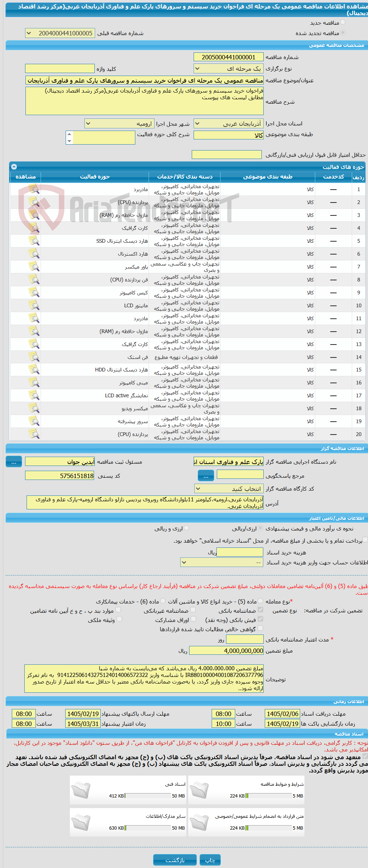The width and height of the screenshot is (368, 868).
Task: Open the view icon in row 20 (CPU)
Action: (34, 434)
